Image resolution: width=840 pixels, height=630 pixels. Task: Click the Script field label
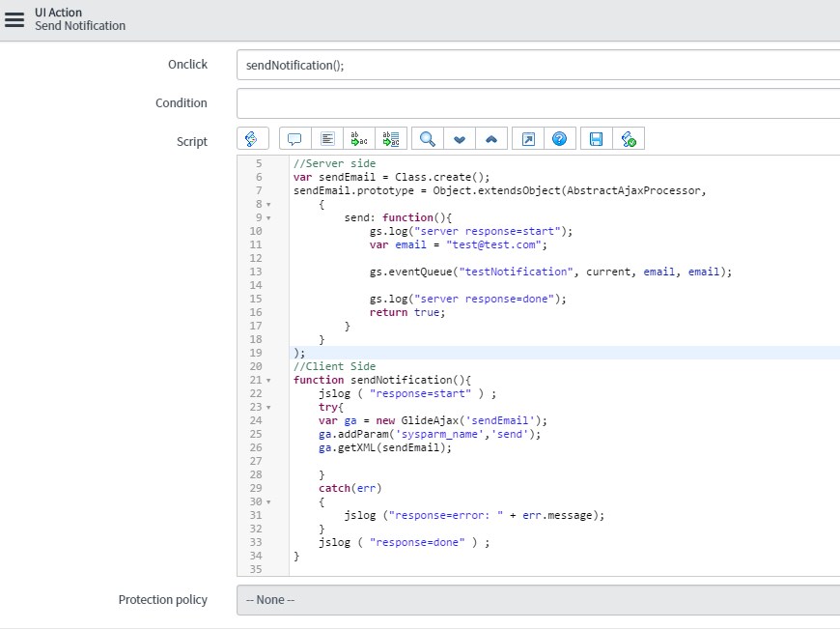(x=192, y=141)
